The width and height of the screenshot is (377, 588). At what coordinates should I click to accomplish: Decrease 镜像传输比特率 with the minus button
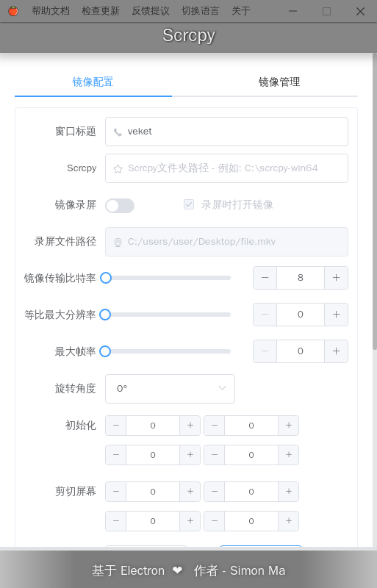(265, 278)
